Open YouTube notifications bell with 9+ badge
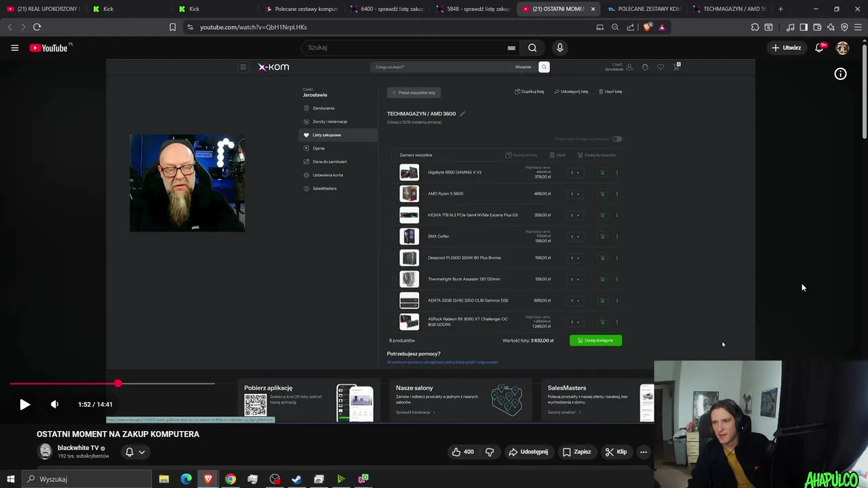868x488 pixels. pyautogui.click(x=820, y=48)
